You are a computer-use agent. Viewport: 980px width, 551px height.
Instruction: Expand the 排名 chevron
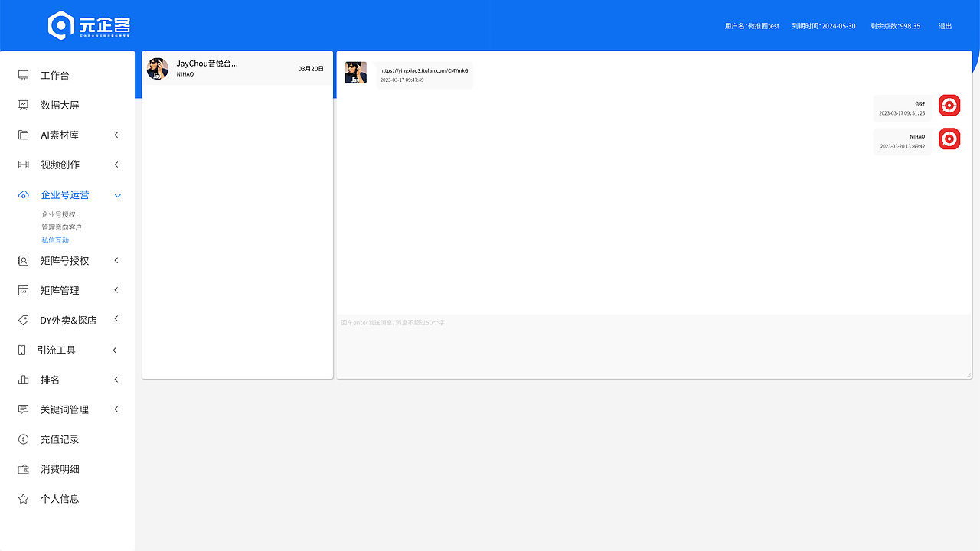coord(116,380)
